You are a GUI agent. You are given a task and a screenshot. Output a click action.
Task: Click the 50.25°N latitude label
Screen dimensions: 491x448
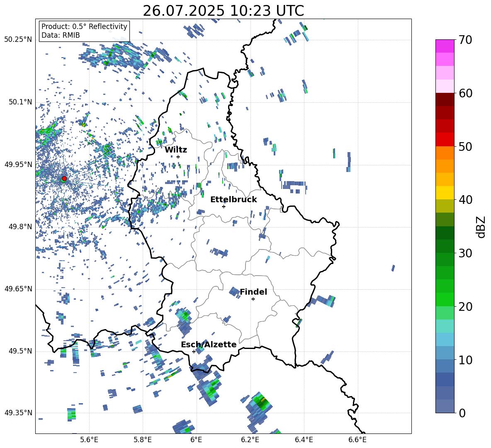[x=18, y=40]
